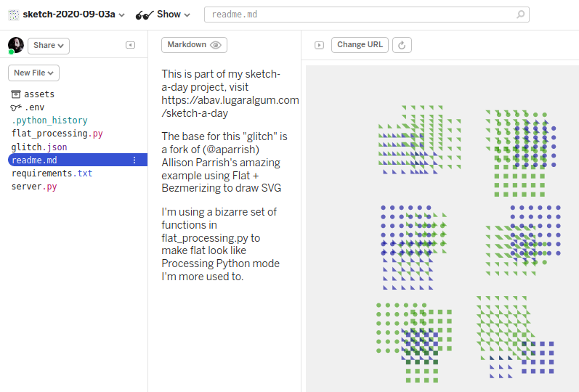Viewport: 579px width, 392px height.
Task: Click the search magnifier icon
Action: [x=520, y=15]
